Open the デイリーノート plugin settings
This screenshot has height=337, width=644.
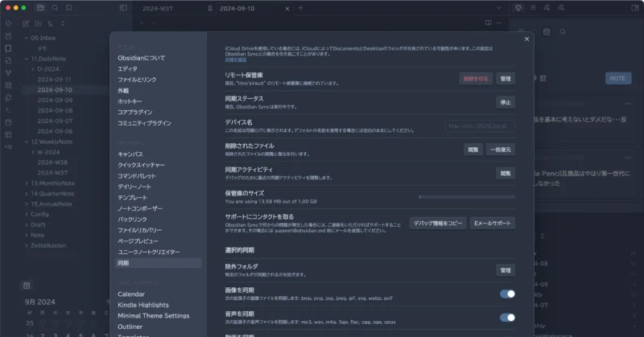click(134, 187)
